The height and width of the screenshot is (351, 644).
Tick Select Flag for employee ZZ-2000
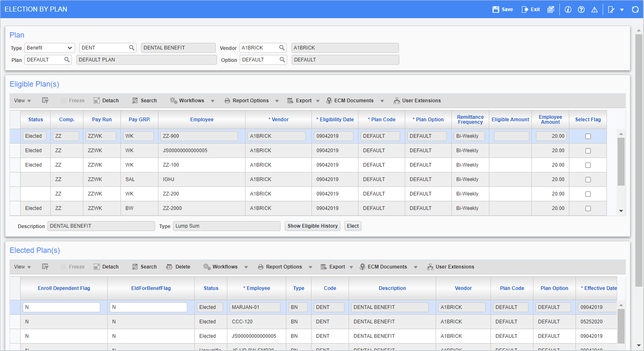(588, 209)
